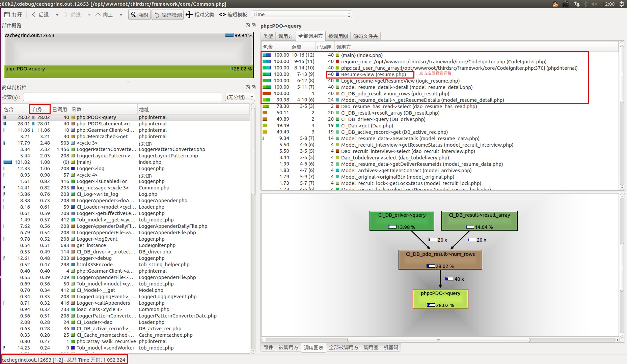Click the cachegrind.out.12653 part in overview

point(128,49)
